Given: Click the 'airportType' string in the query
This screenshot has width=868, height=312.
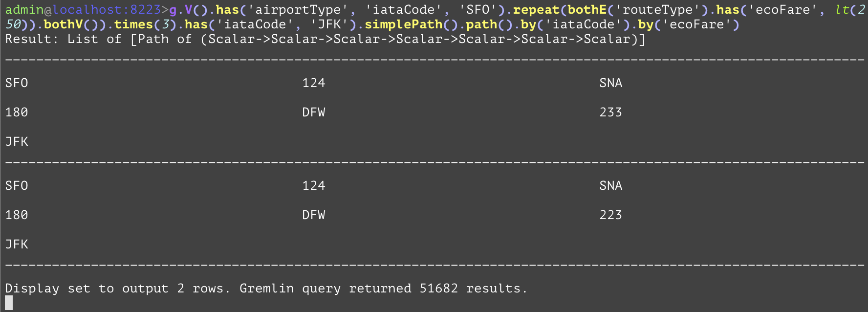Looking at the screenshot, I should [298, 10].
